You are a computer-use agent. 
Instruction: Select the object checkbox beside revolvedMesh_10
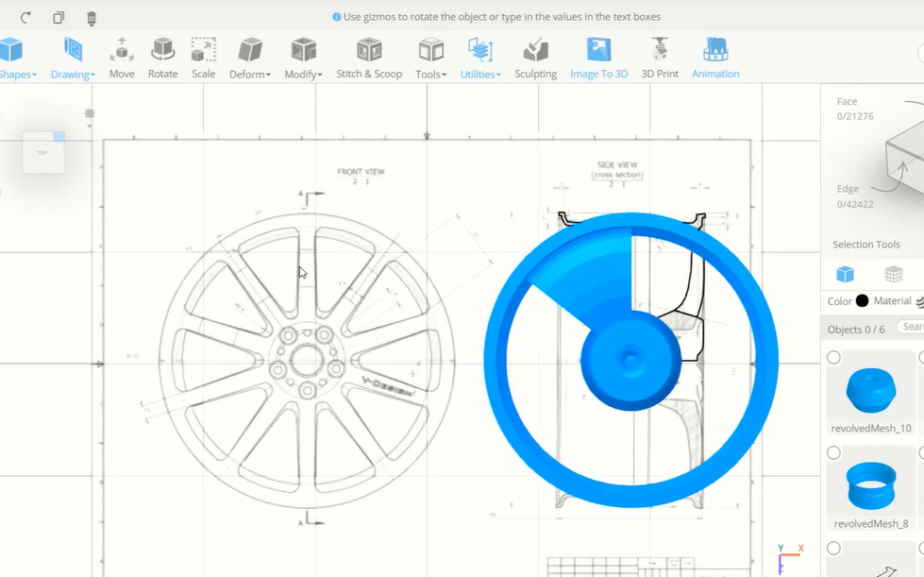click(x=832, y=357)
